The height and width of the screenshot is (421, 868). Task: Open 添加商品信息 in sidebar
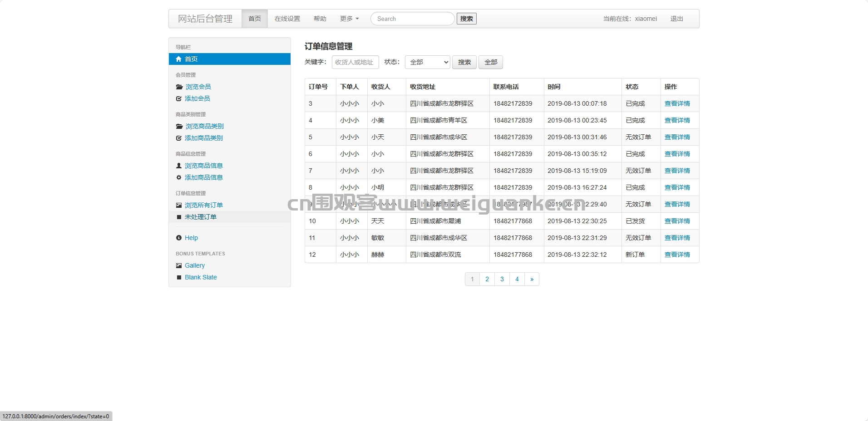204,177
